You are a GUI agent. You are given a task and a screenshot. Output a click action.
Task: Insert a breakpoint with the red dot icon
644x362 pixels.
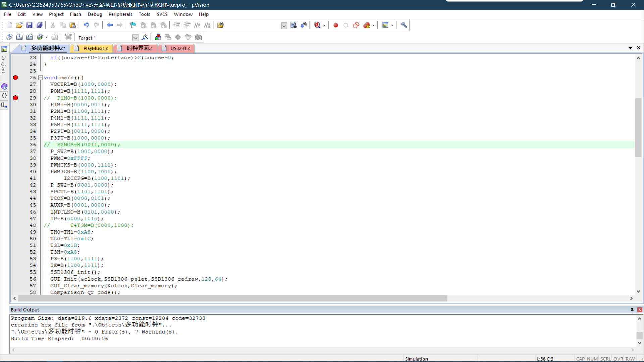tap(336, 25)
